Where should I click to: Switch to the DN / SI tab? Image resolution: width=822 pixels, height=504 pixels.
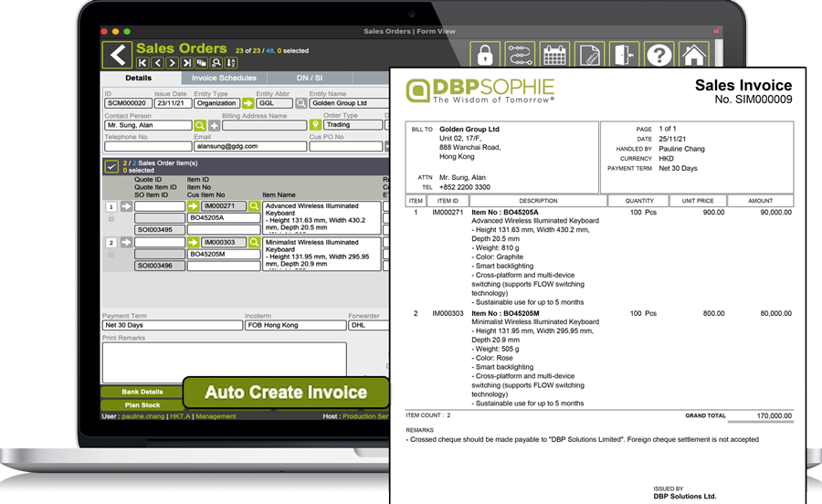tap(311, 79)
